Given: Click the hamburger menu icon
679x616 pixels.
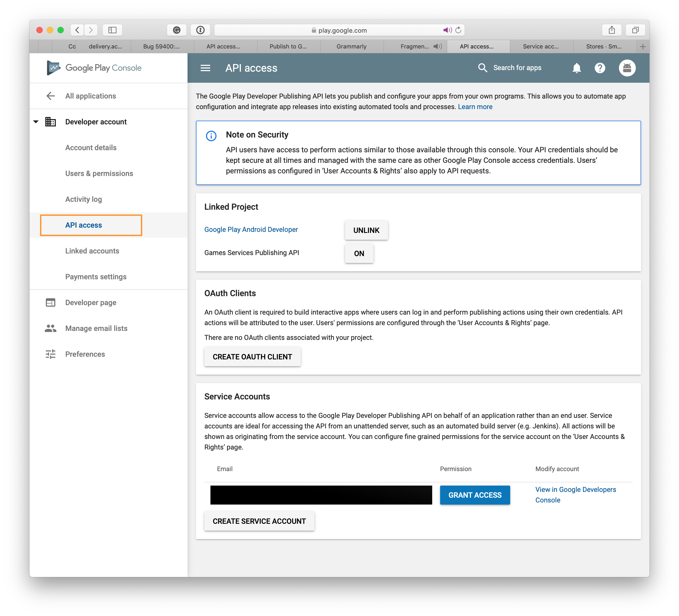Looking at the screenshot, I should point(205,67).
